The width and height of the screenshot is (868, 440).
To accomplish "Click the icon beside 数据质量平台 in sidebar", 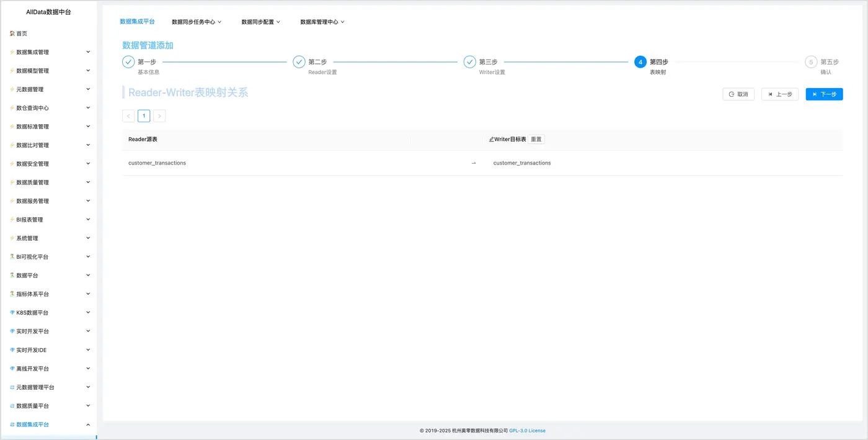I will coord(12,406).
